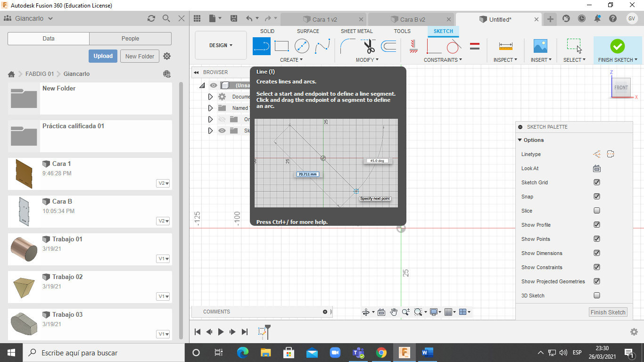The width and height of the screenshot is (644, 362).
Task: Toggle the Snap checkbox
Action: pyautogui.click(x=597, y=197)
